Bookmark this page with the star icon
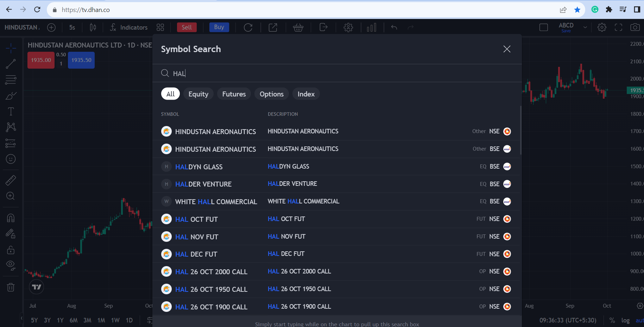Screen dimensions: 644x327 [577, 10]
